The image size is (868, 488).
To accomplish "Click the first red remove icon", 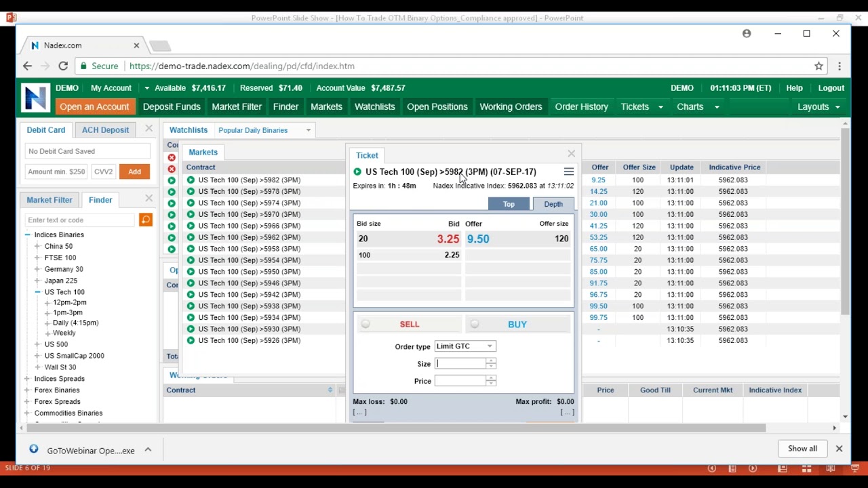I will [x=172, y=157].
